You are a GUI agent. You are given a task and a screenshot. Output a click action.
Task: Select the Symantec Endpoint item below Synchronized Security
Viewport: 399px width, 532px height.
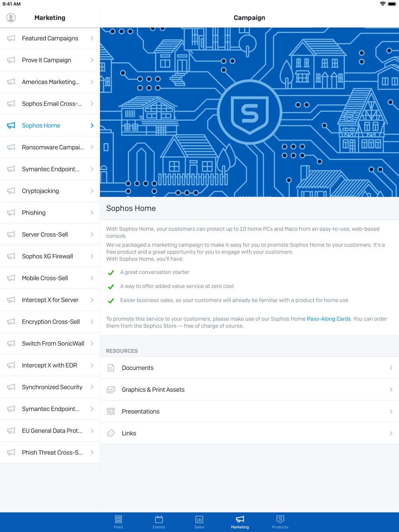click(x=50, y=409)
